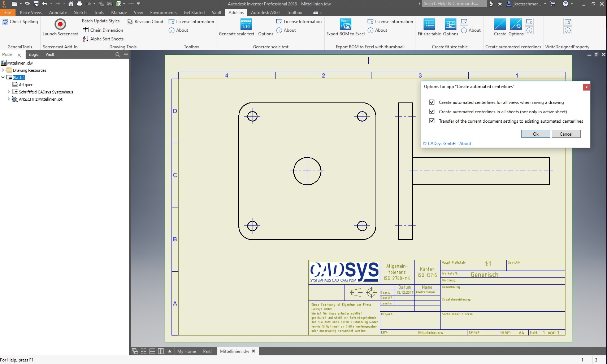Viewport: 607px width, 364px height.
Task: Open the ribbon appearance dropdown
Action: (321, 13)
